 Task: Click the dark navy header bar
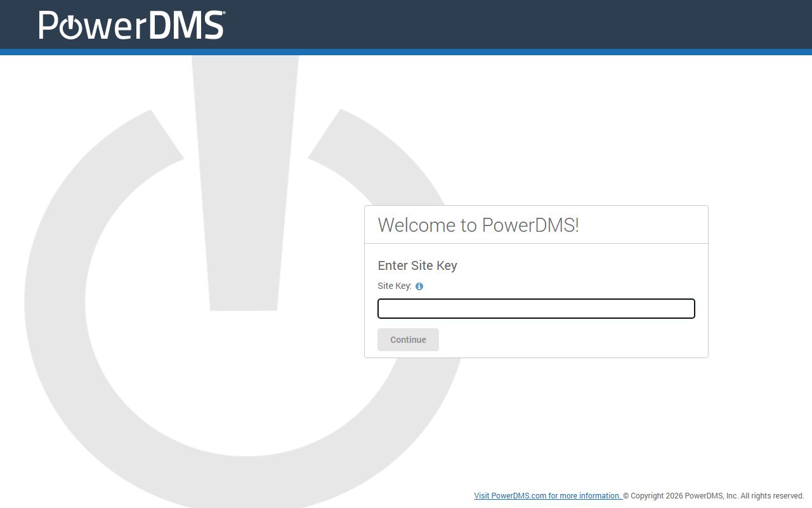(507, 24)
